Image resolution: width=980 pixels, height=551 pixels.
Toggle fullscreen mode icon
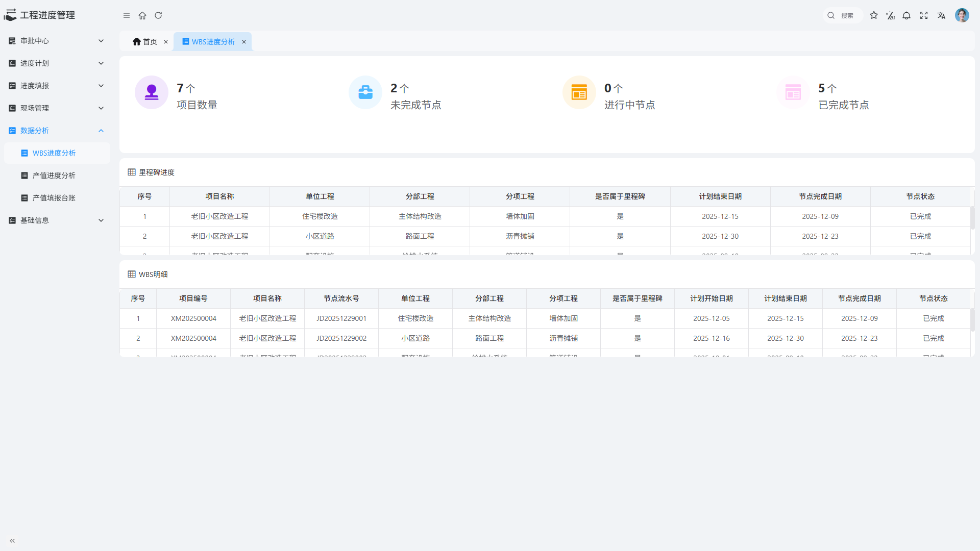click(x=924, y=15)
